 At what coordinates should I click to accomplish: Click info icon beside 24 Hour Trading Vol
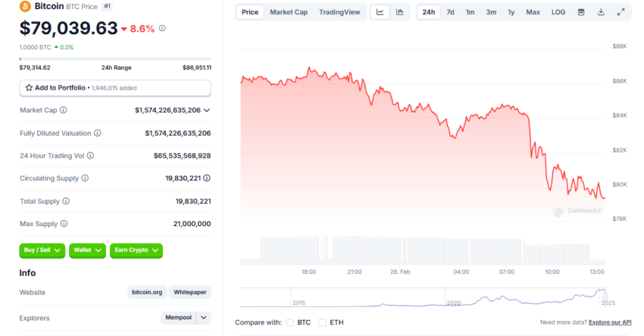click(90, 155)
